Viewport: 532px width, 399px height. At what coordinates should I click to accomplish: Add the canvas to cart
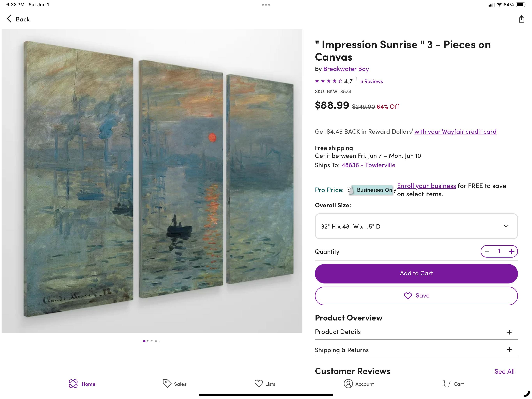click(416, 273)
